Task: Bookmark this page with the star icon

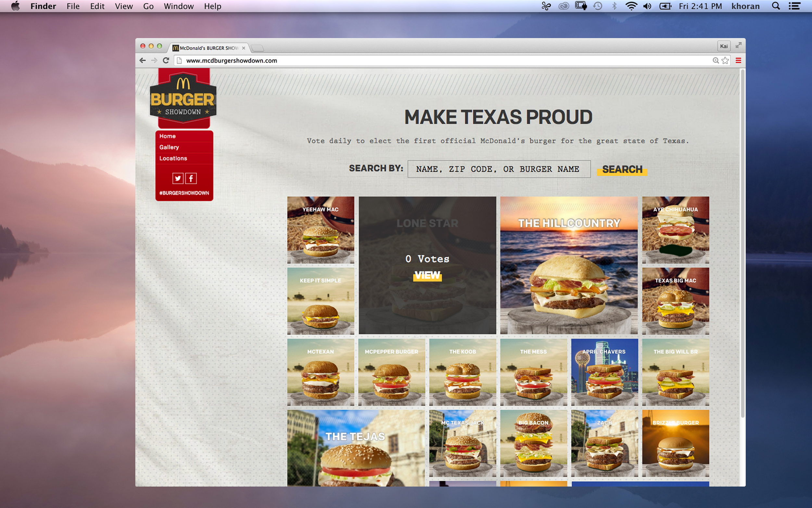Action: pos(725,60)
